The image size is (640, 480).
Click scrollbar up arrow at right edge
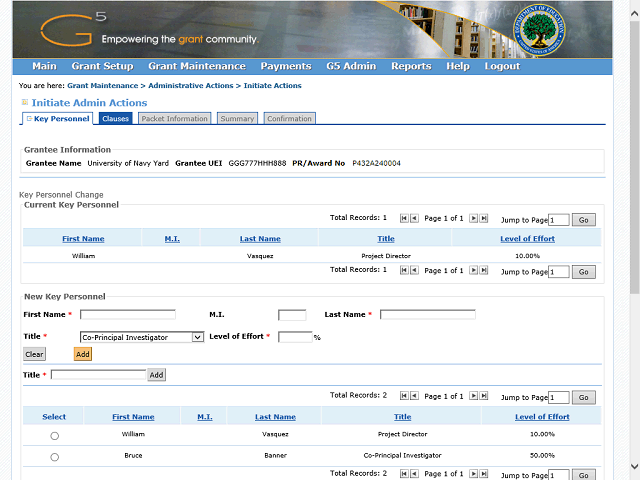point(634,13)
